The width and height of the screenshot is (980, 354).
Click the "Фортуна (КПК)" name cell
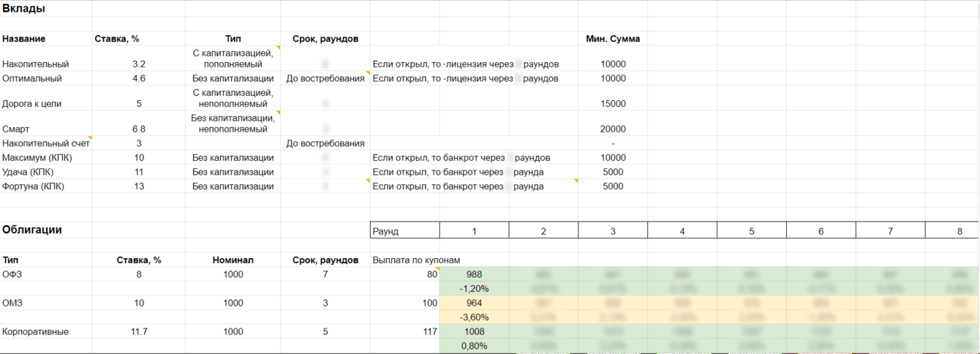34,187
